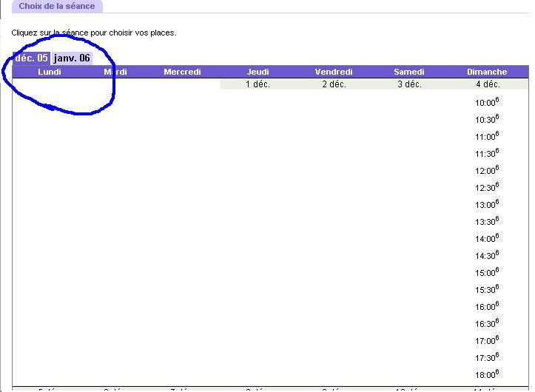Click the 14:30 session link
This screenshot has height=392, width=535.
[486, 256]
